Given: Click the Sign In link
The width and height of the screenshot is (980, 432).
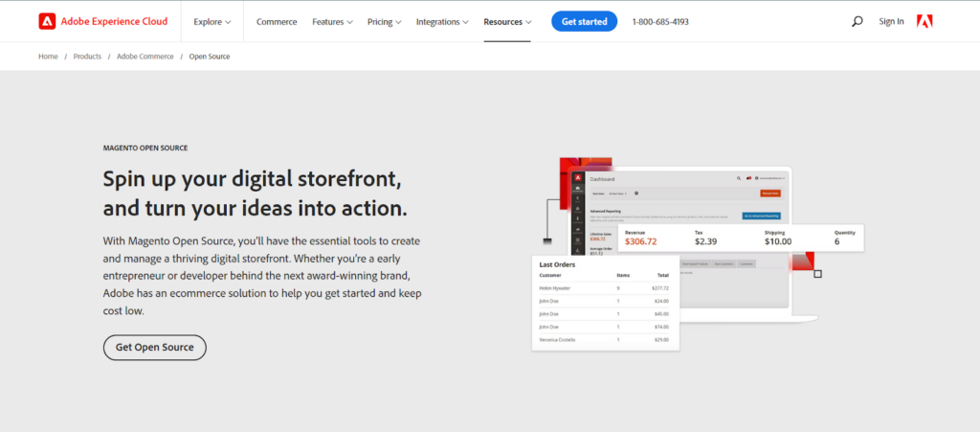Looking at the screenshot, I should 891,21.
